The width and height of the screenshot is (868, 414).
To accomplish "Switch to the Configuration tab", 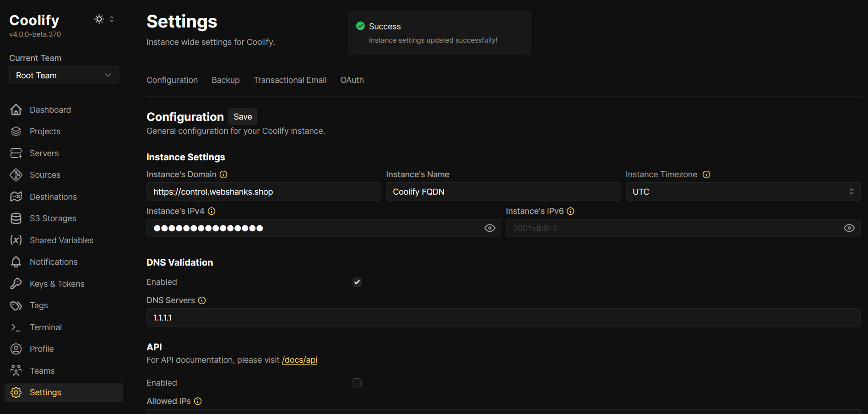I will coord(172,80).
